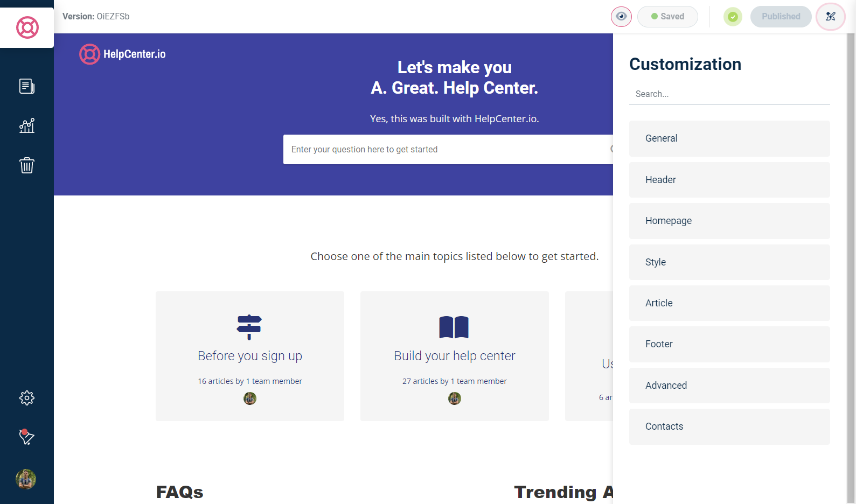Click the HelpCenter lifebuoy logo at top-left
856x504 pixels.
27,27
